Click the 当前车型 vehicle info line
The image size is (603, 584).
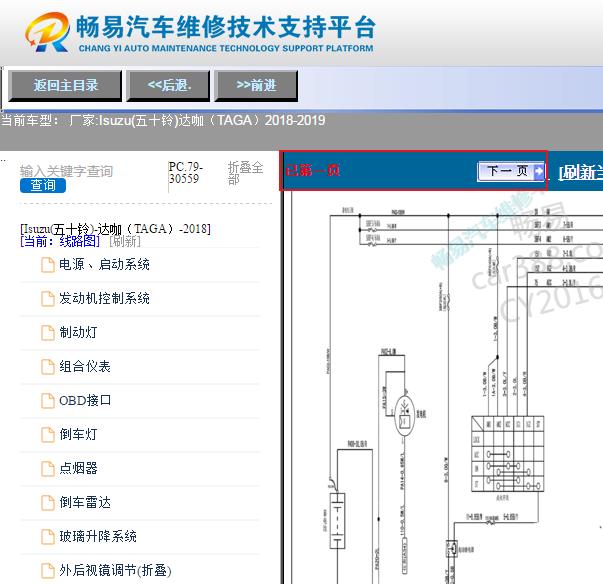point(163,120)
